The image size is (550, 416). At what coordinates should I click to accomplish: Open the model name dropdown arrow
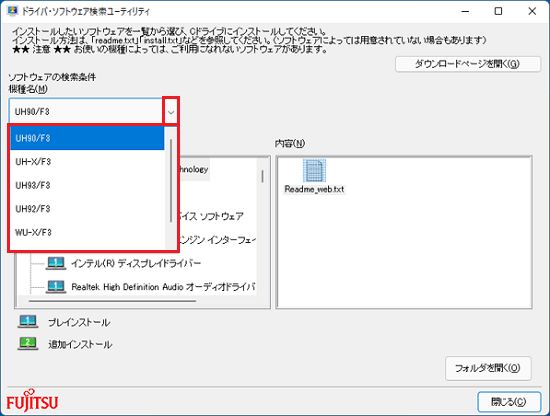(171, 112)
